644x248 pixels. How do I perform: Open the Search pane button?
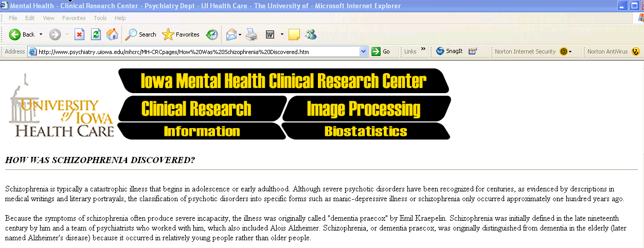coord(140,34)
